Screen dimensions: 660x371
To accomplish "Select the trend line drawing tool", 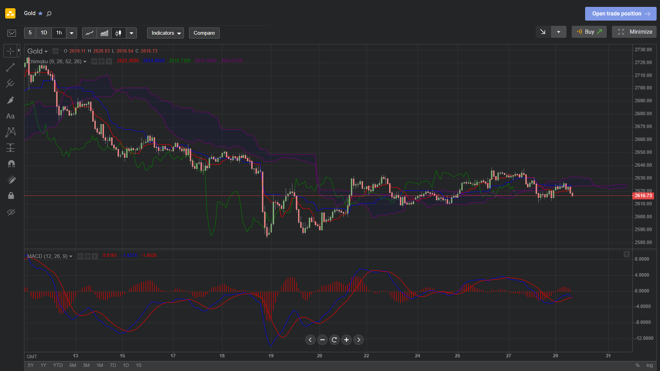I will point(11,67).
